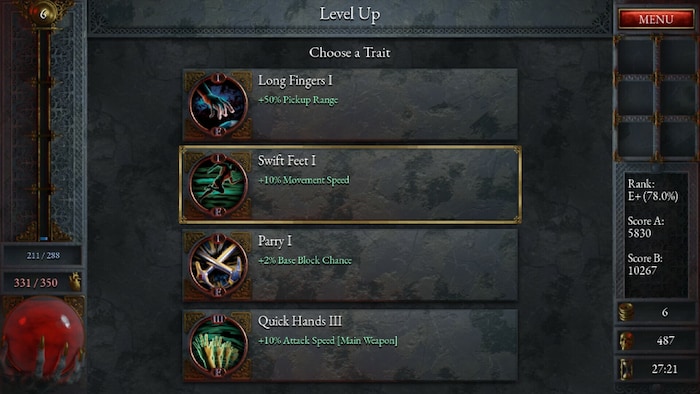Select the Swift Feet I trait row
Viewport: 700px width, 394px height.
coord(350,185)
